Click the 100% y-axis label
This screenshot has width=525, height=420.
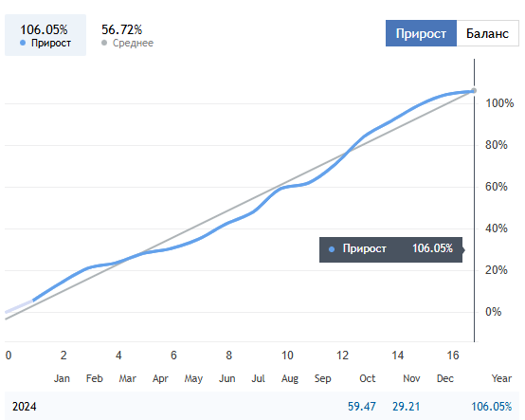pos(499,103)
